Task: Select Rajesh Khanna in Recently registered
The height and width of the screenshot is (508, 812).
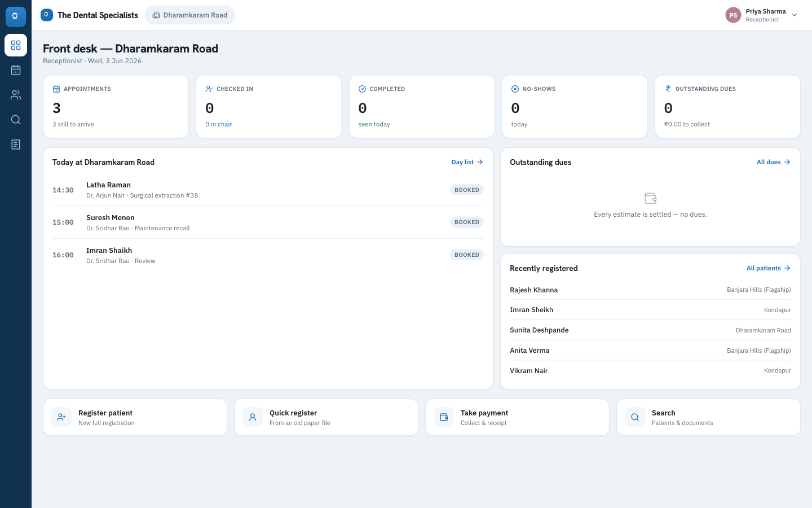Action: 650,290
